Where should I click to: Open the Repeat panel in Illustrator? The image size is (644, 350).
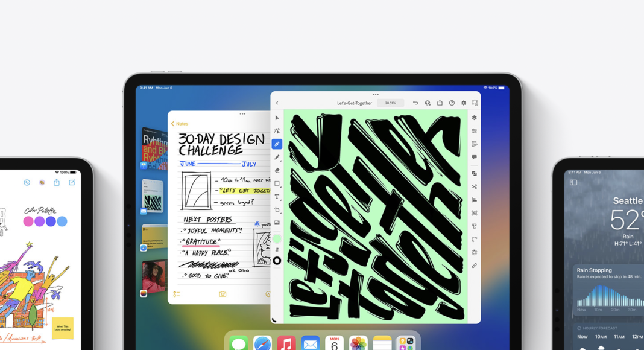coord(475,253)
